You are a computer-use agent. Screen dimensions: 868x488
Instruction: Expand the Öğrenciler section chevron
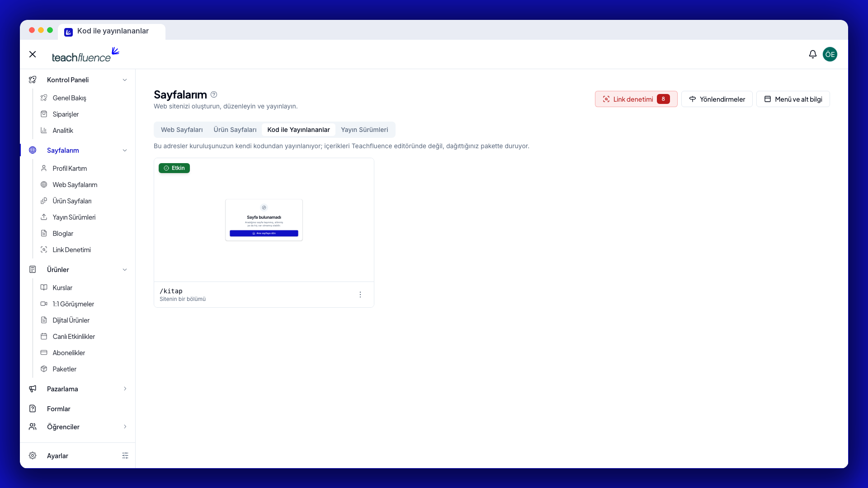coord(125,427)
